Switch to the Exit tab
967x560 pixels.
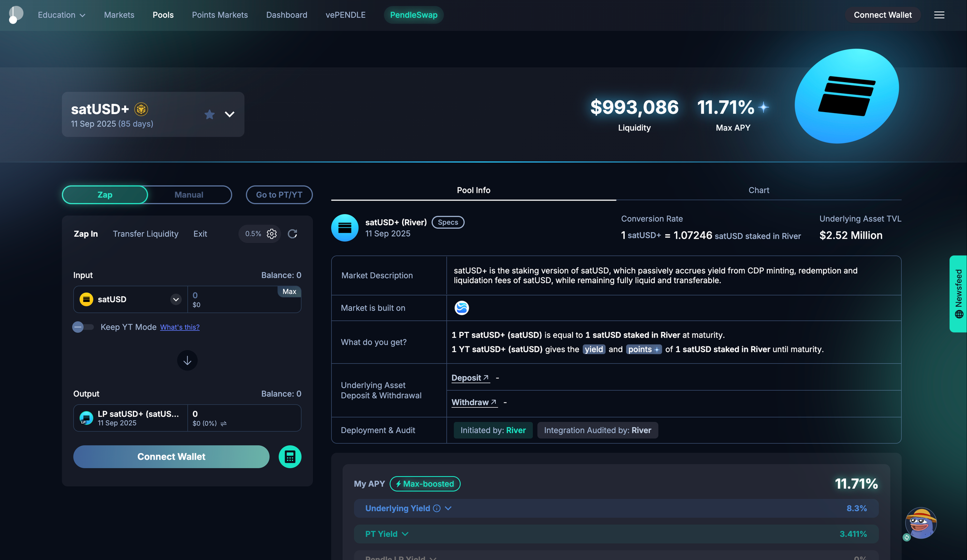pos(200,234)
